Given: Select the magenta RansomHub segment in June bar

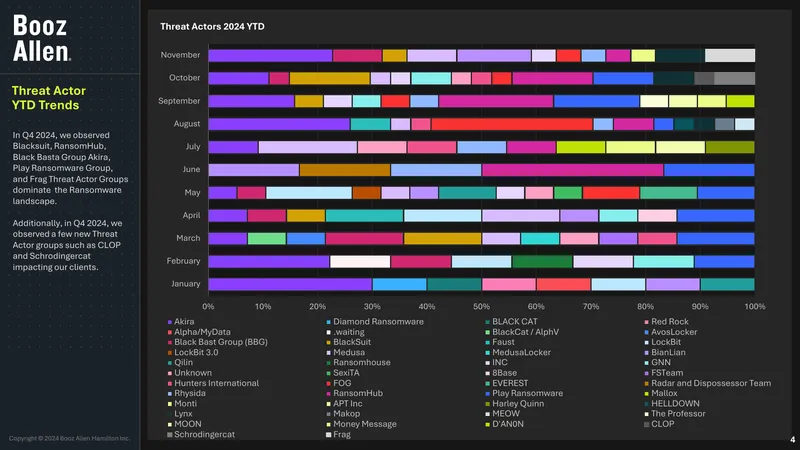Looking at the screenshot, I should 572,170.
